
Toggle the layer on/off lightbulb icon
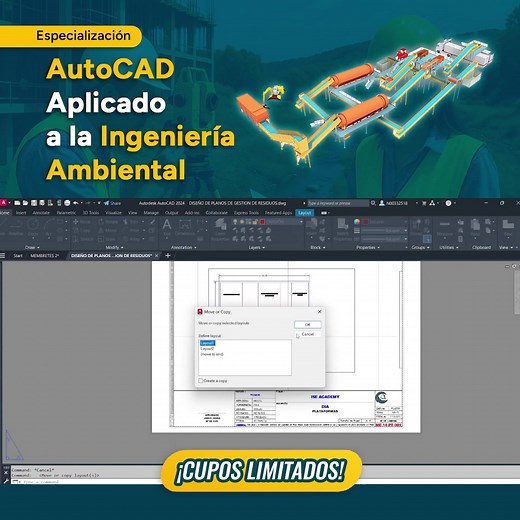(235, 222)
